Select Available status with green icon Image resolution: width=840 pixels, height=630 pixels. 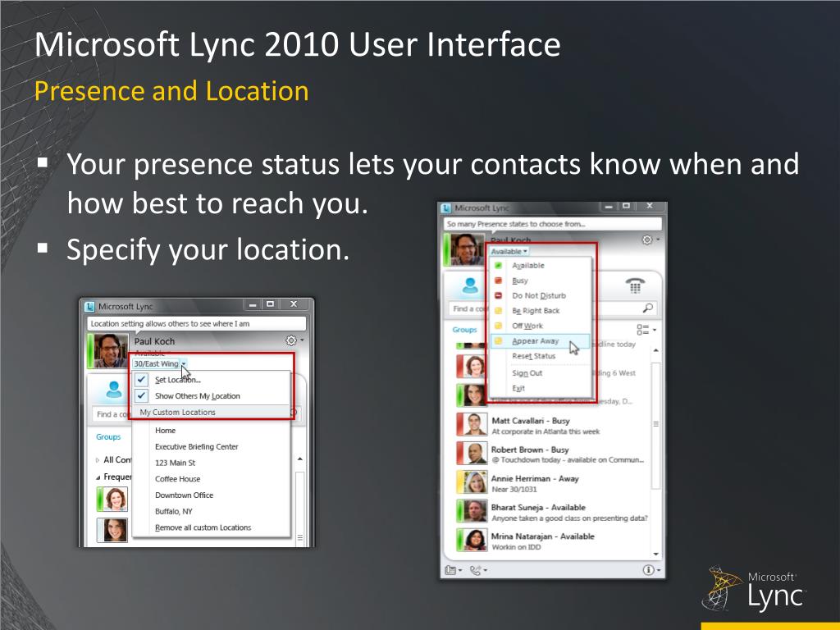click(540, 266)
